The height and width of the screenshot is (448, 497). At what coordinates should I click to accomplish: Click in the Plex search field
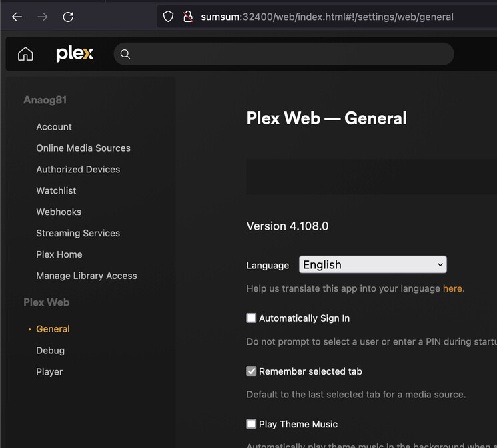coord(287,54)
